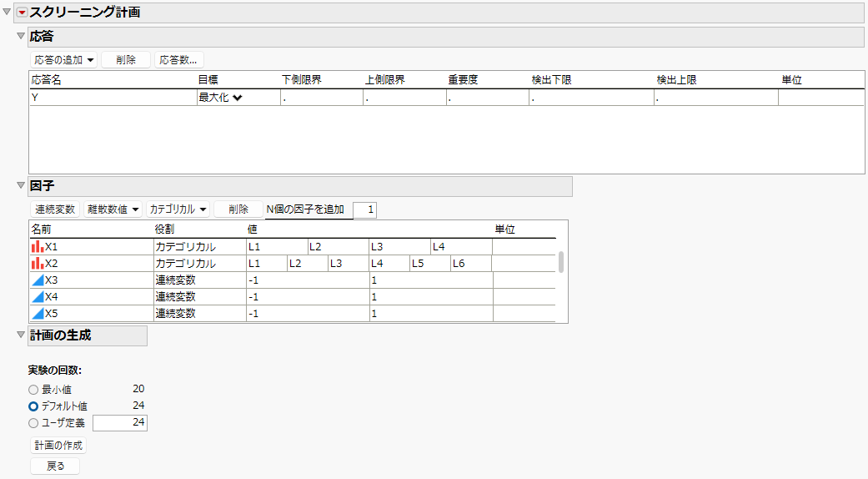This screenshot has width=868, height=479.
Task: Click the 上側限界 cell for Y
Action: coord(404,98)
